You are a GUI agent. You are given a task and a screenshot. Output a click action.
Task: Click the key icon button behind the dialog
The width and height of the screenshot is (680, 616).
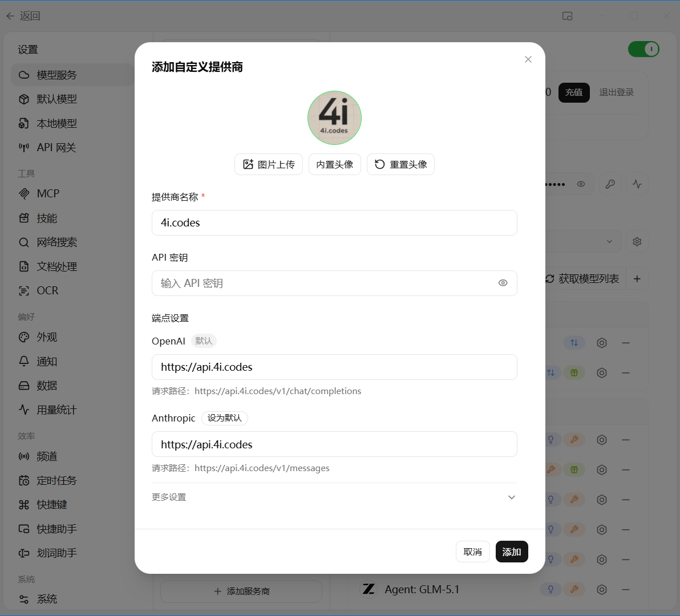(x=610, y=184)
